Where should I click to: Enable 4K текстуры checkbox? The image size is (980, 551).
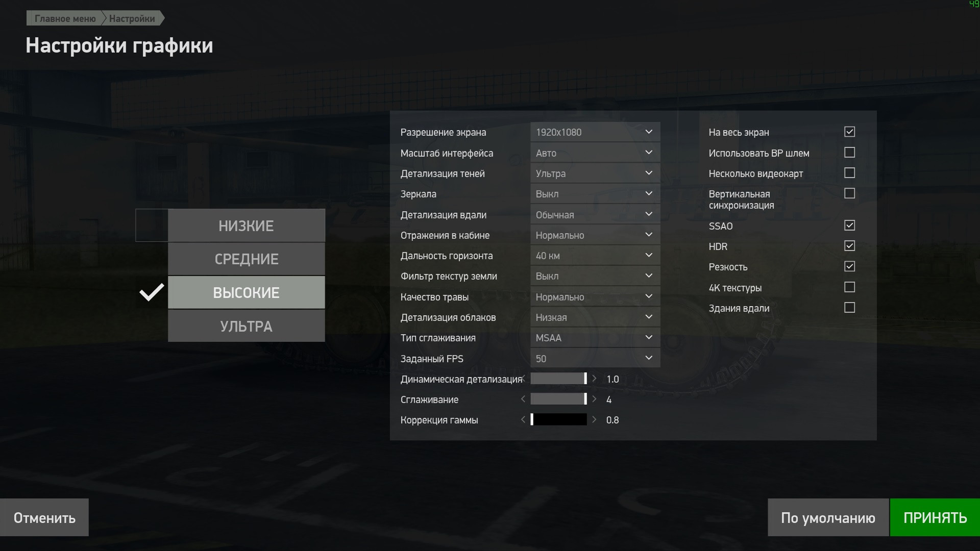(x=849, y=287)
